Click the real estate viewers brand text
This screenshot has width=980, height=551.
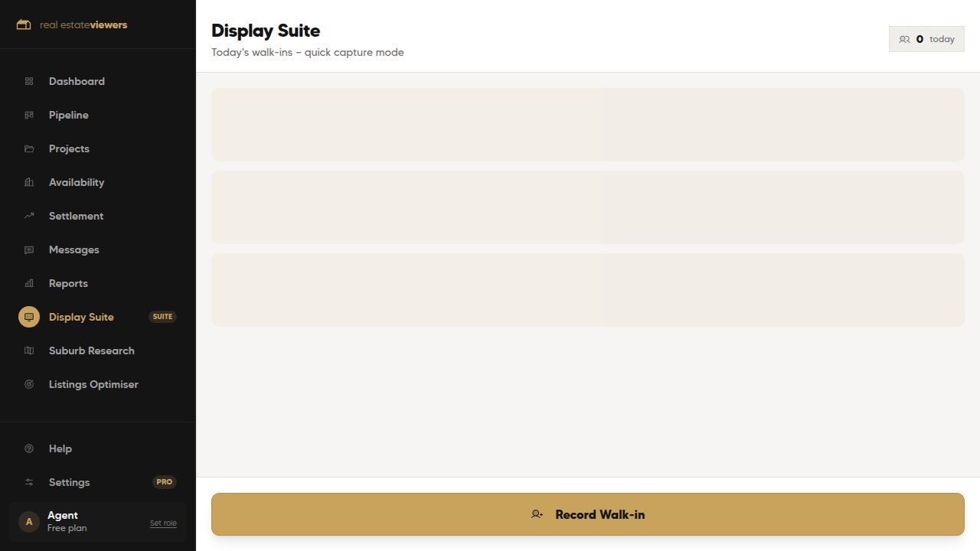coord(83,24)
